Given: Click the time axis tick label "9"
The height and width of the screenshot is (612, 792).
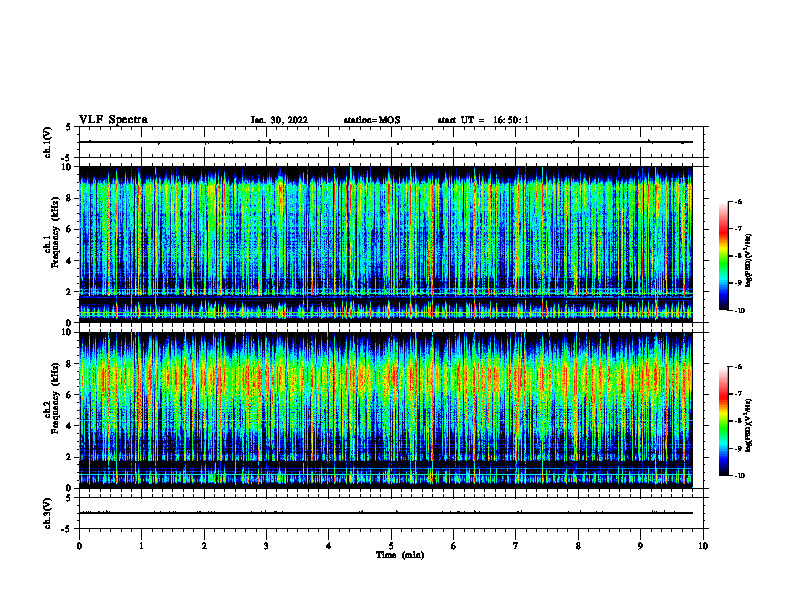Looking at the screenshot, I should coord(640,546).
